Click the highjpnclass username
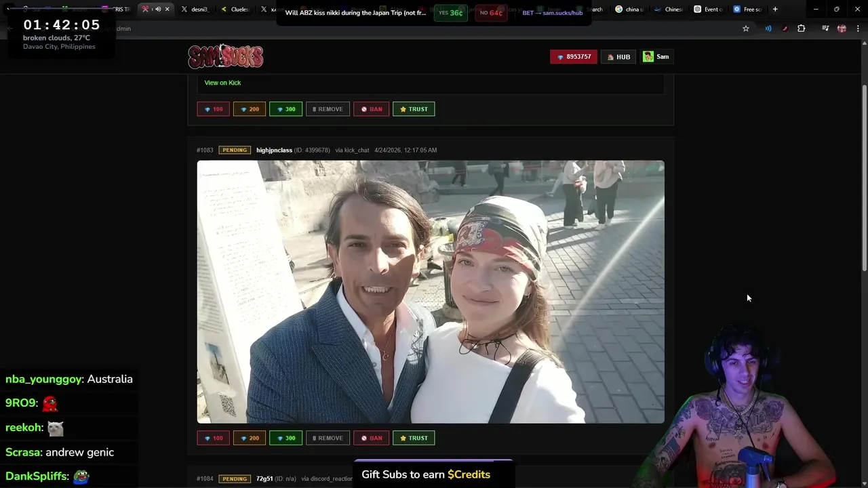This screenshot has height=488, width=868. (x=274, y=150)
